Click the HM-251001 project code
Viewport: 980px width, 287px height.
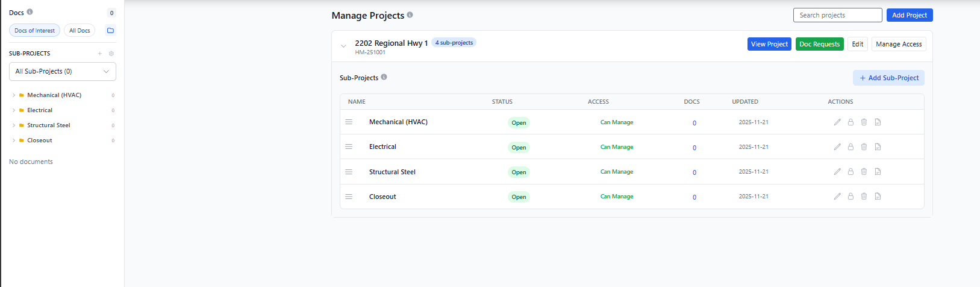(x=370, y=52)
